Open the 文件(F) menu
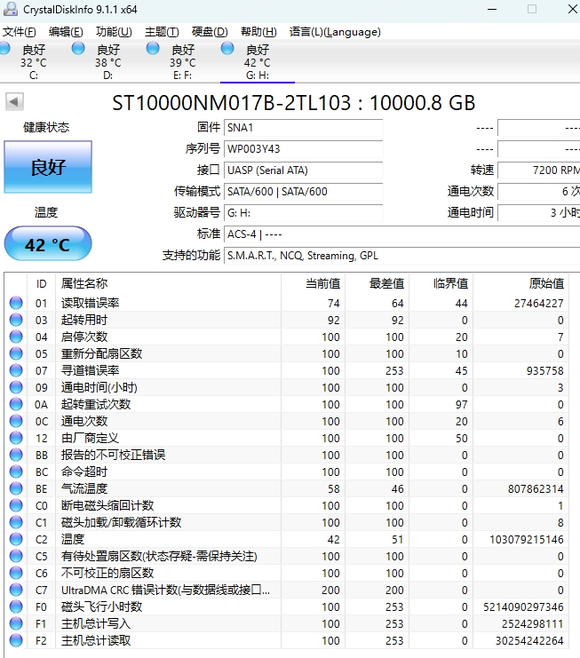Viewport: 580px width, 658px height. pyautogui.click(x=19, y=32)
